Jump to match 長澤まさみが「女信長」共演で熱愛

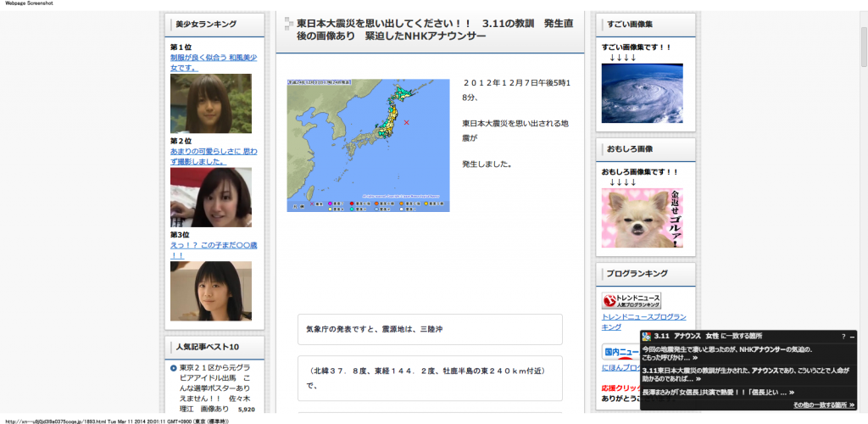[718, 392]
